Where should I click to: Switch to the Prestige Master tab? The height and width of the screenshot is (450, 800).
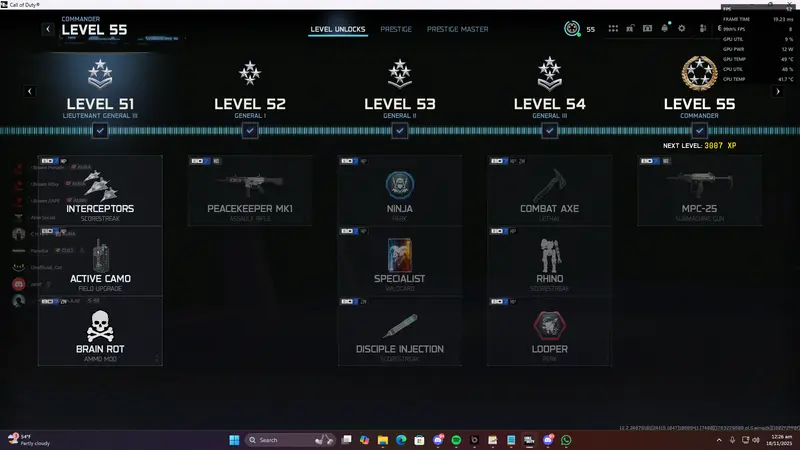click(457, 29)
